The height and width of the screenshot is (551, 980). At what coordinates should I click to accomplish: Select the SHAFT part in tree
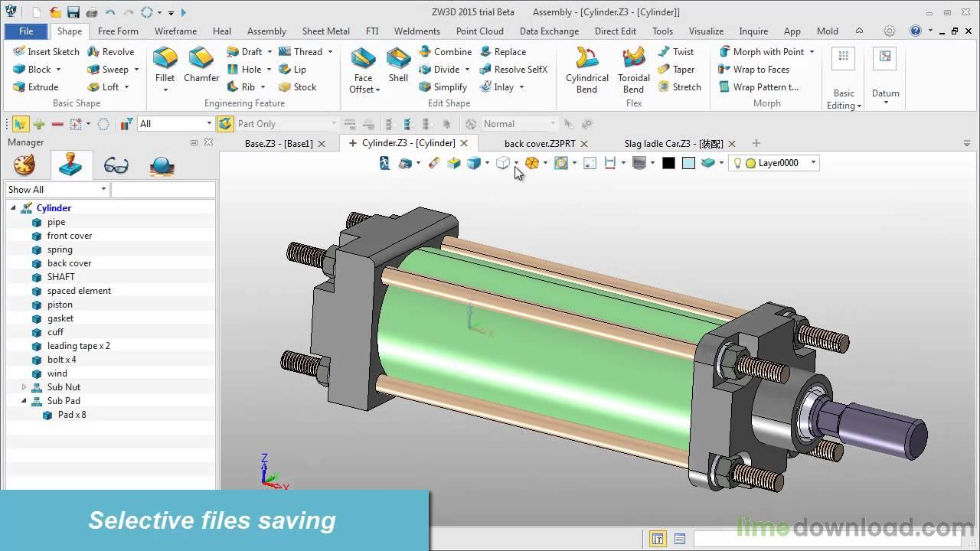point(61,277)
